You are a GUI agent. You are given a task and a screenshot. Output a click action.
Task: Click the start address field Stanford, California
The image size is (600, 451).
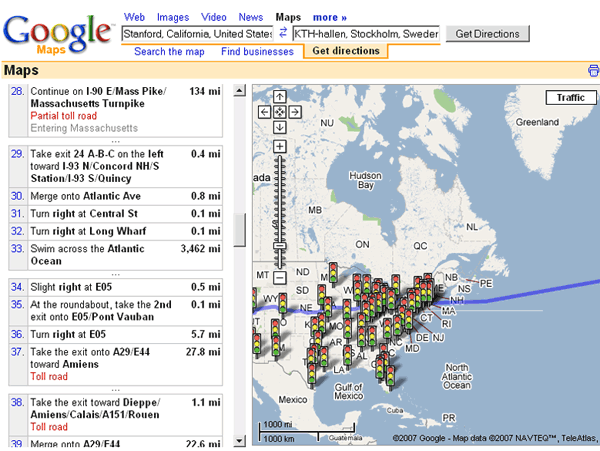point(197,34)
